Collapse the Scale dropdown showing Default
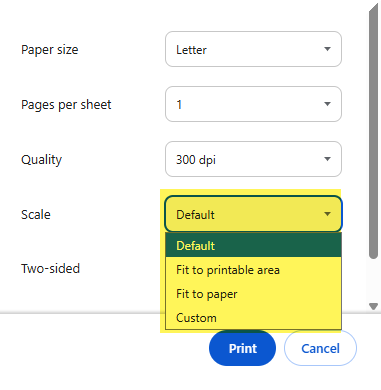This screenshot has height=390, width=381. click(253, 214)
